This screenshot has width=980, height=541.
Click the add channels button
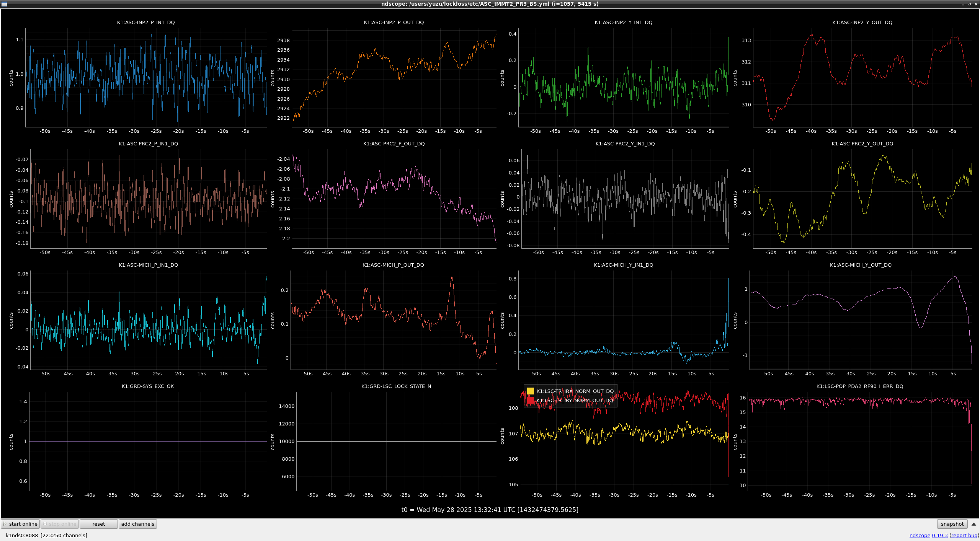138,524
